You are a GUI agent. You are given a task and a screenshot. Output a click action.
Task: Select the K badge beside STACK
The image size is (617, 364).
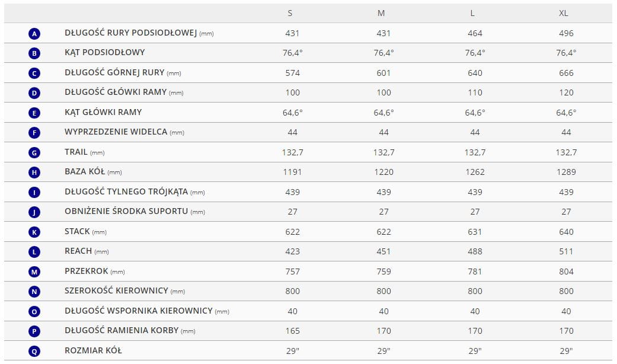coord(34,232)
